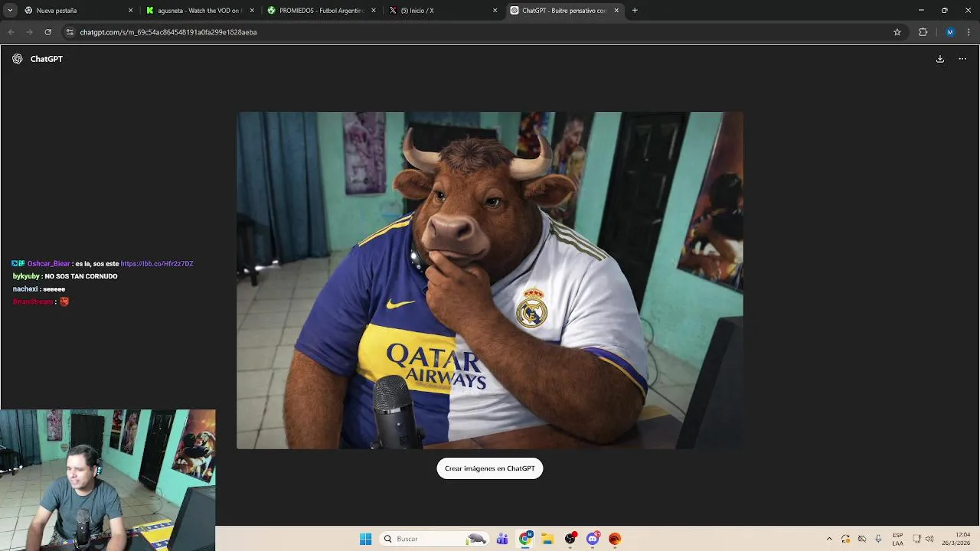
Task: Open the Chrome profile avatar M
Action: (950, 32)
